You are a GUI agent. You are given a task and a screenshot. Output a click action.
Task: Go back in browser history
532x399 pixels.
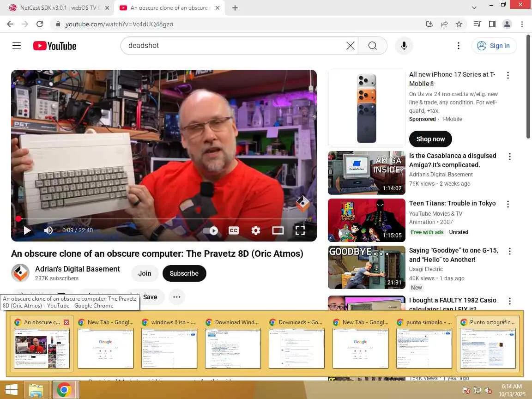pyautogui.click(x=10, y=24)
